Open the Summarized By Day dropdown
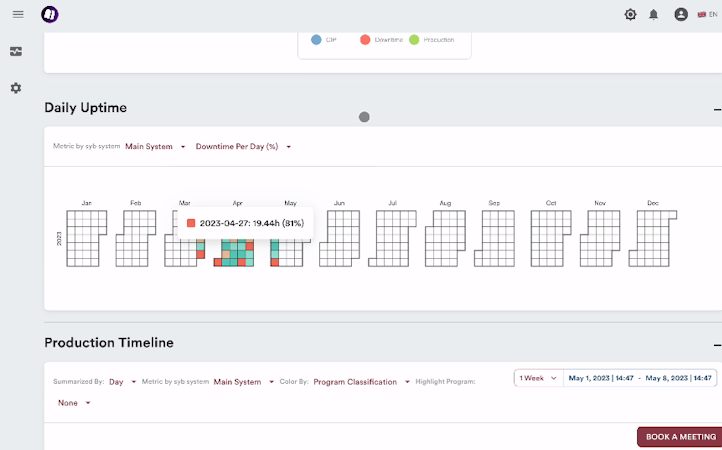Image resolution: width=722 pixels, height=450 pixels. click(122, 382)
